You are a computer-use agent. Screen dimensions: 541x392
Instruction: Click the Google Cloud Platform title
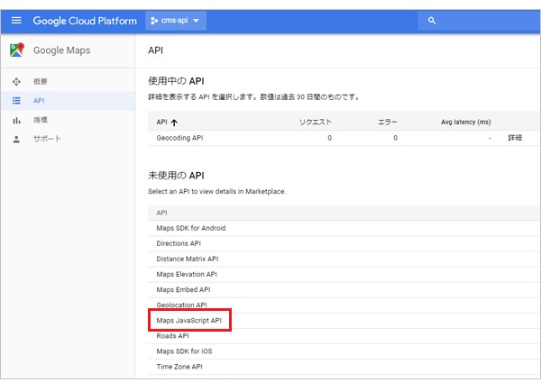click(x=85, y=21)
